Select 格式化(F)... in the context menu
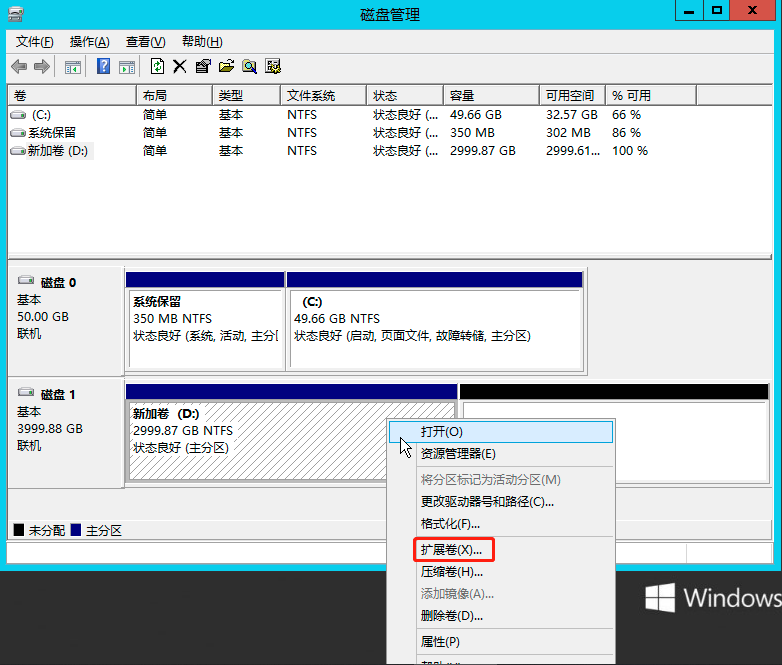 tap(501, 524)
